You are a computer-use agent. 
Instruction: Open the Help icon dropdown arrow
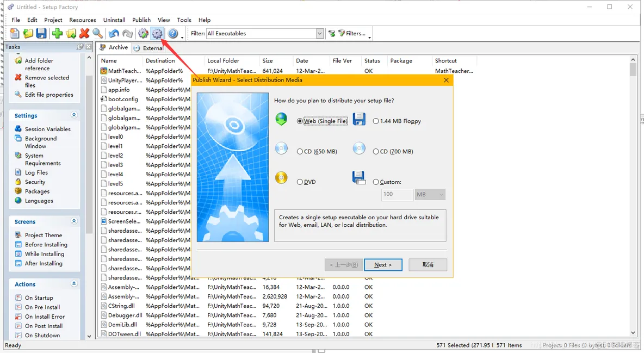tap(182, 38)
